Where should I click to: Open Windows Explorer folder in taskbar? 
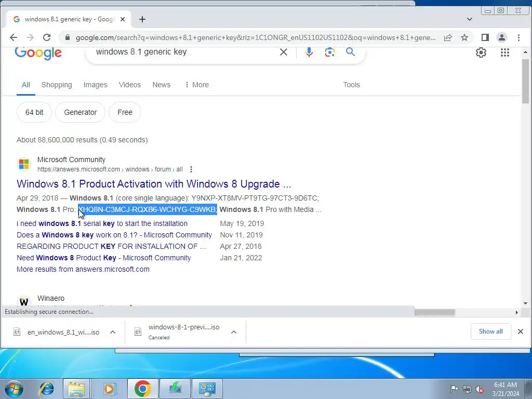click(x=76, y=389)
